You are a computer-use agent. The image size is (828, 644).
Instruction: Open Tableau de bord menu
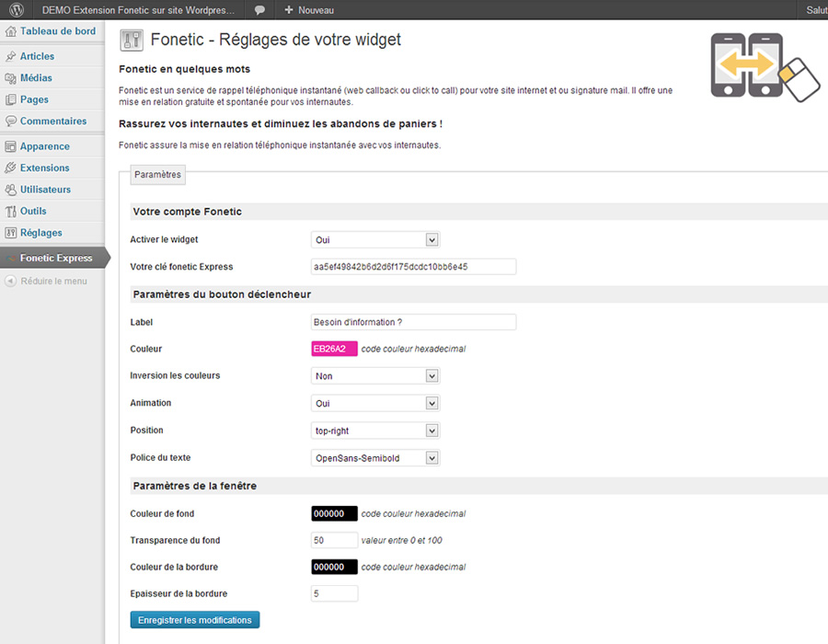[58, 31]
